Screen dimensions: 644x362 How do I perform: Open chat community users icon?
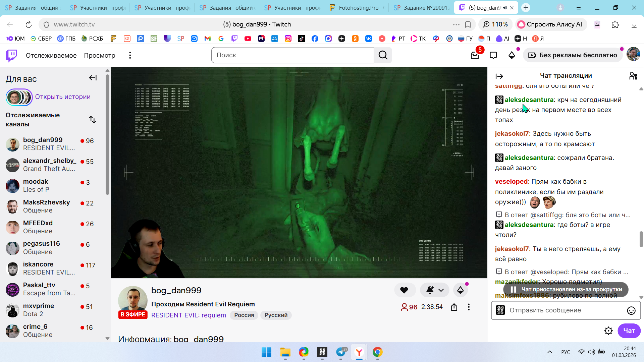pos(633,76)
